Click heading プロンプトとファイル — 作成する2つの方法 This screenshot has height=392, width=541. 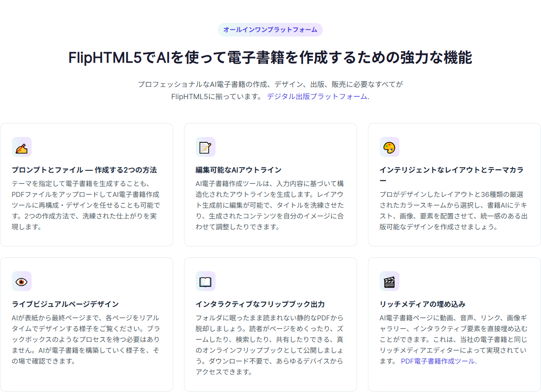[x=84, y=170]
